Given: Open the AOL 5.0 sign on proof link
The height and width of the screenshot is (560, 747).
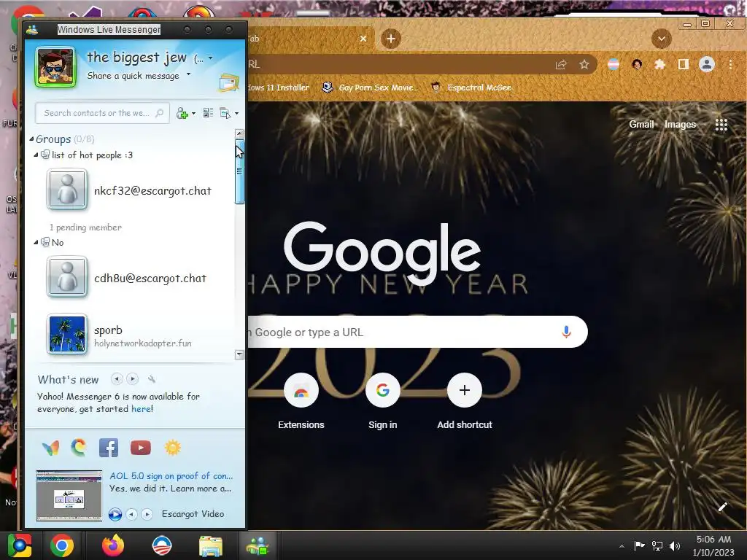Looking at the screenshot, I should coord(171,476).
